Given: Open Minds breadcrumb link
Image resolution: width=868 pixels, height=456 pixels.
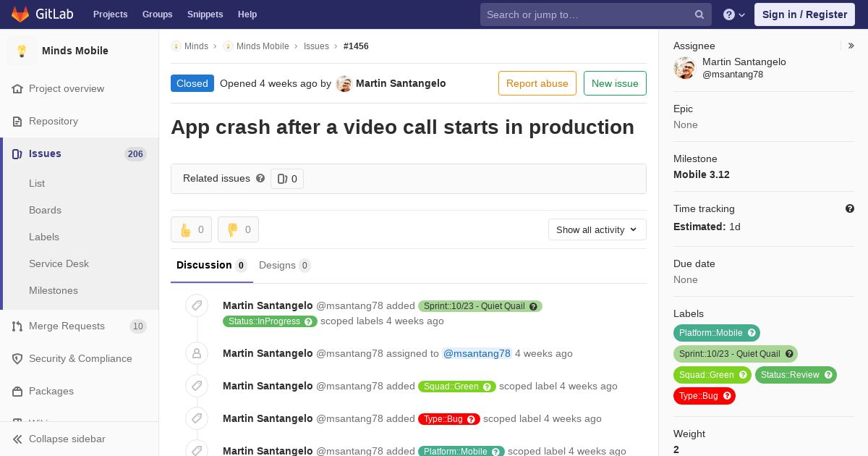Looking at the screenshot, I should 196,46.
